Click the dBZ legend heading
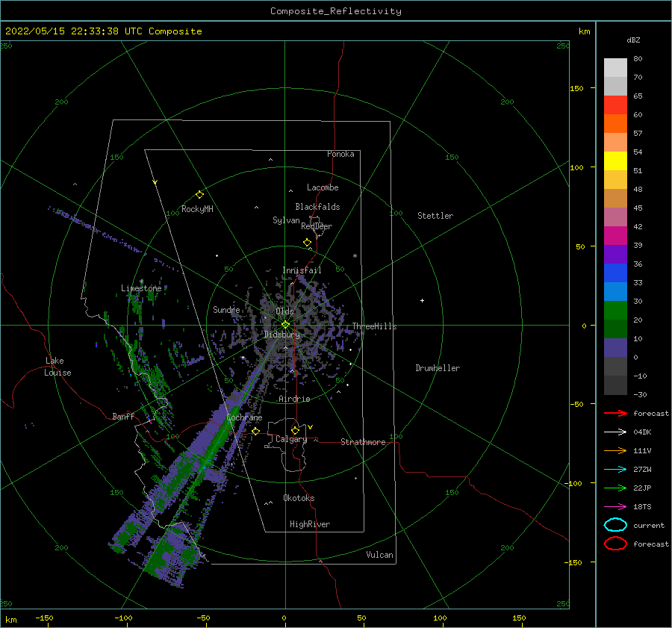The height and width of the screenshot is (628, 672). click(x=633, y=40)
